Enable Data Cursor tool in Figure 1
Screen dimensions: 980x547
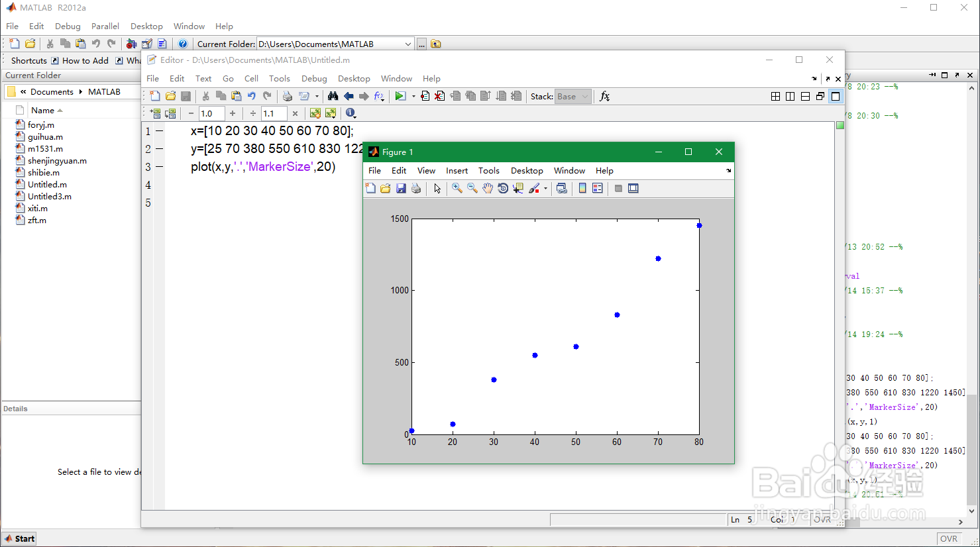pos(518,189)
